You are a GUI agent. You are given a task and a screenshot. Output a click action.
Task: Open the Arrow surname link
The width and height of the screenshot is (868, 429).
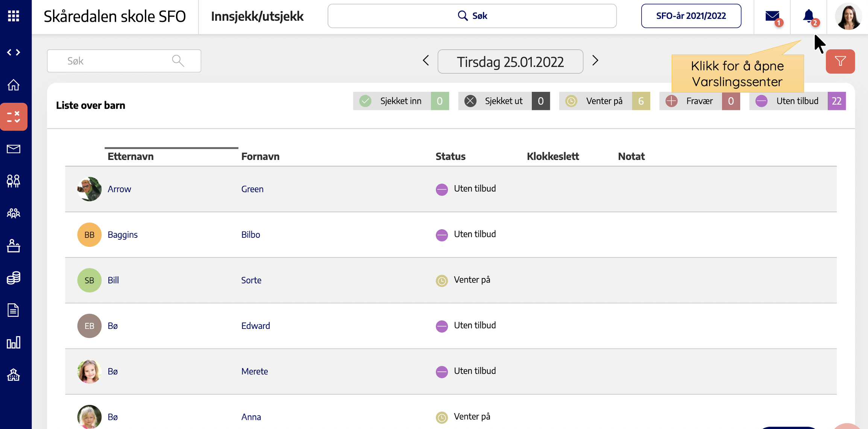tap(119, 189)
